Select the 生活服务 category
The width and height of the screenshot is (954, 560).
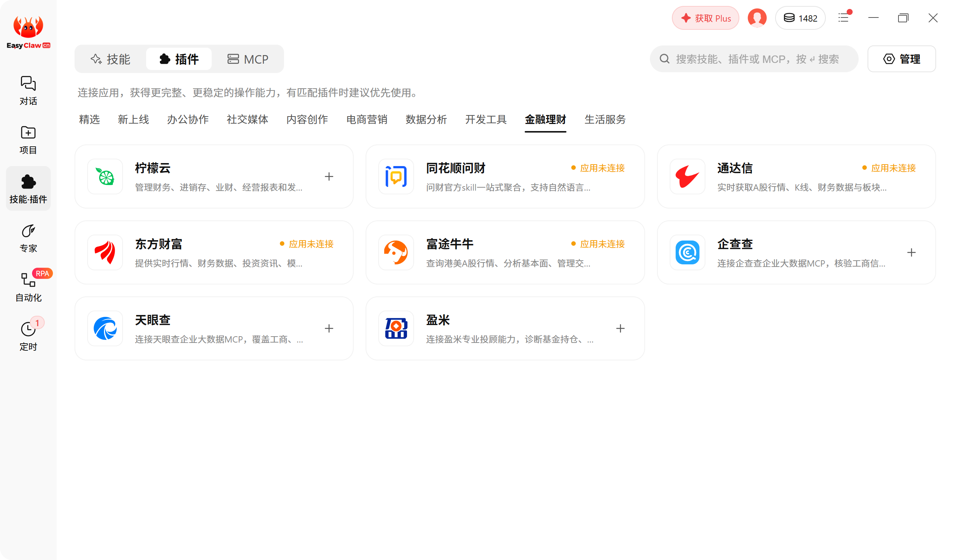(605, 120)
